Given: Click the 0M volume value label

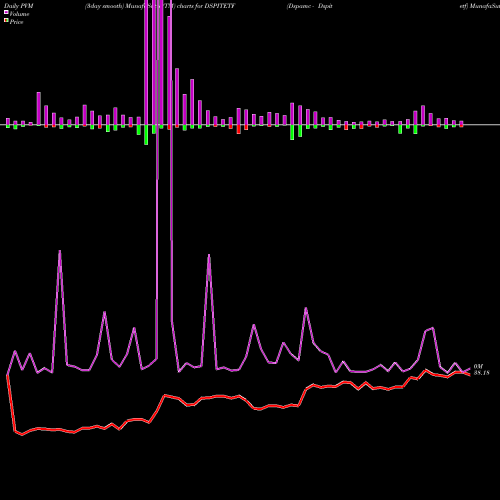Looking at the screenshot, I should [478, 366].
